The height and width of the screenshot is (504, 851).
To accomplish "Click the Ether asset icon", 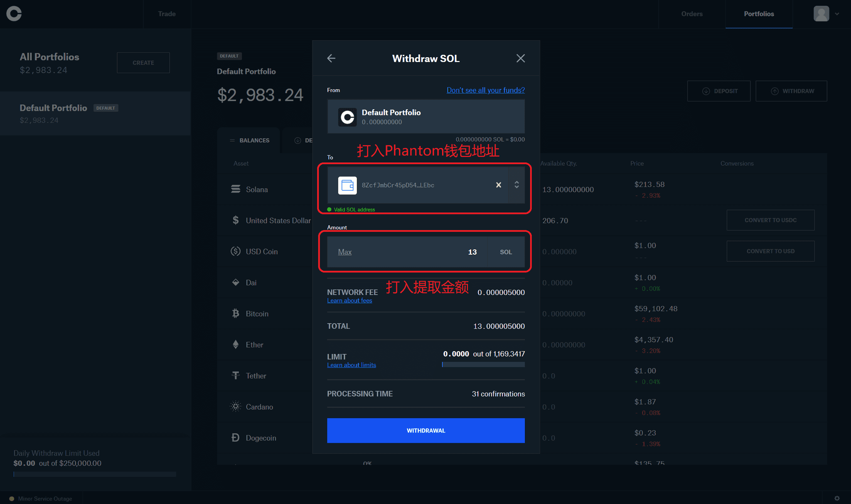I will (236, 344).
